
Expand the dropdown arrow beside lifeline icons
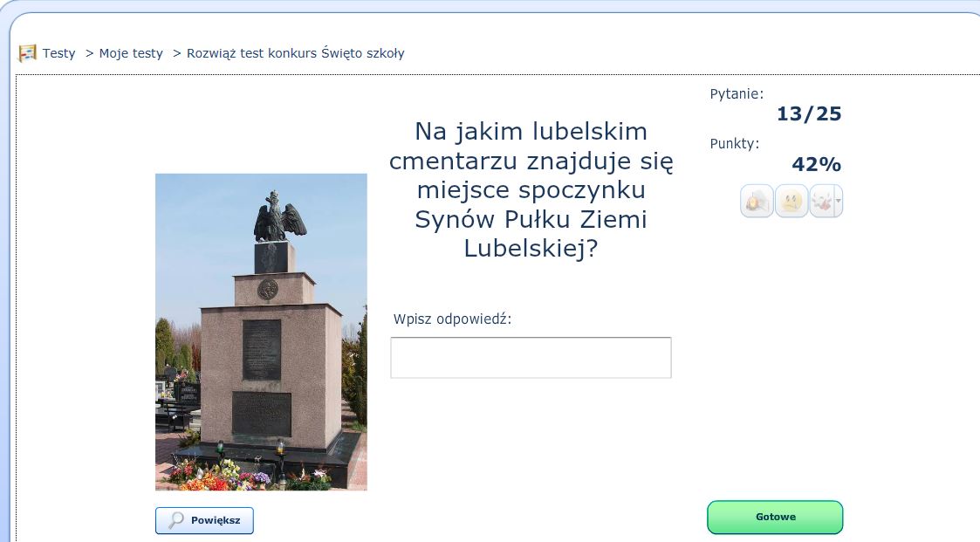point(839,202)
